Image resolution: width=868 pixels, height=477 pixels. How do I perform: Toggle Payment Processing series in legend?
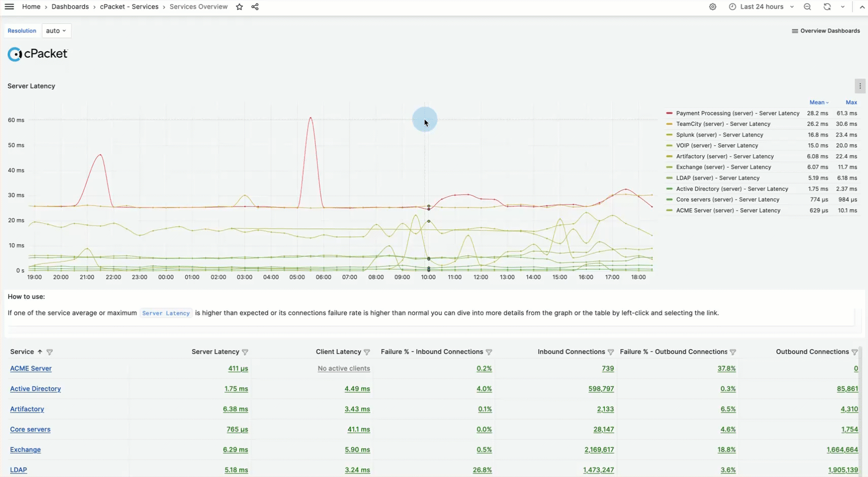738,113
